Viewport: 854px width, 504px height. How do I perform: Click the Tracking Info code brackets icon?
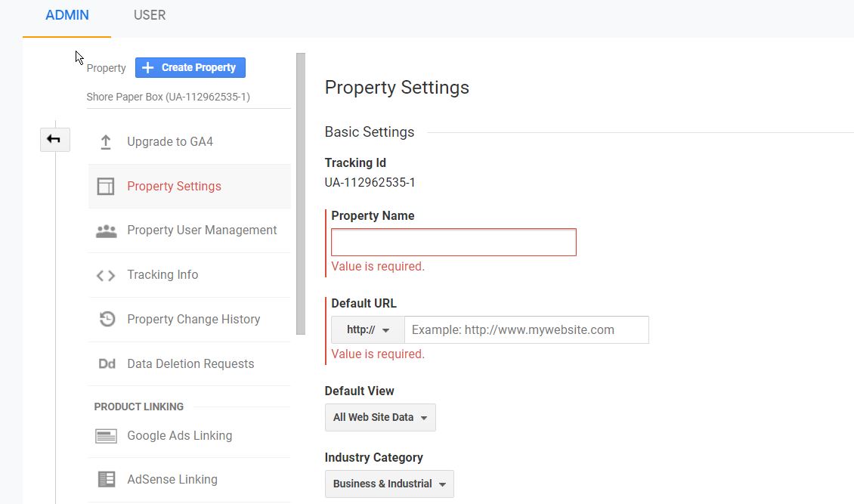[x=106, y=276]
